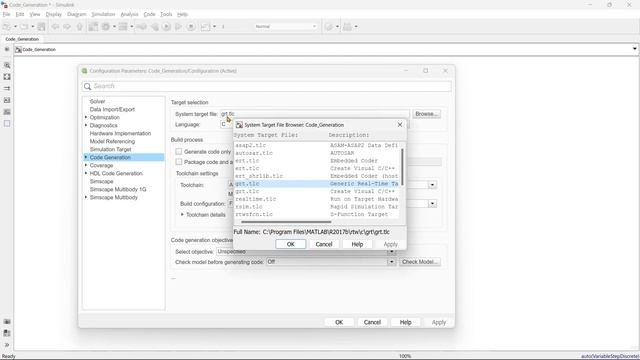Open the Library Browser toolbar icon
The image size is (640, 360).
(93, 27)
